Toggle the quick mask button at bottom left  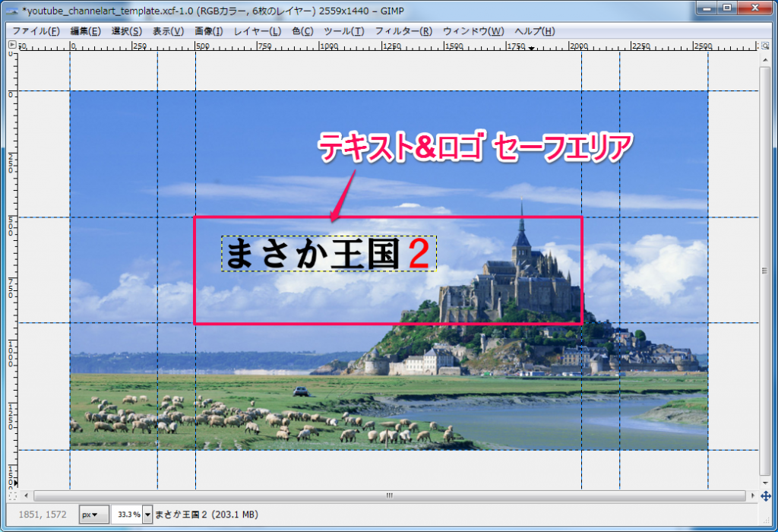click(x=12, y=496)
